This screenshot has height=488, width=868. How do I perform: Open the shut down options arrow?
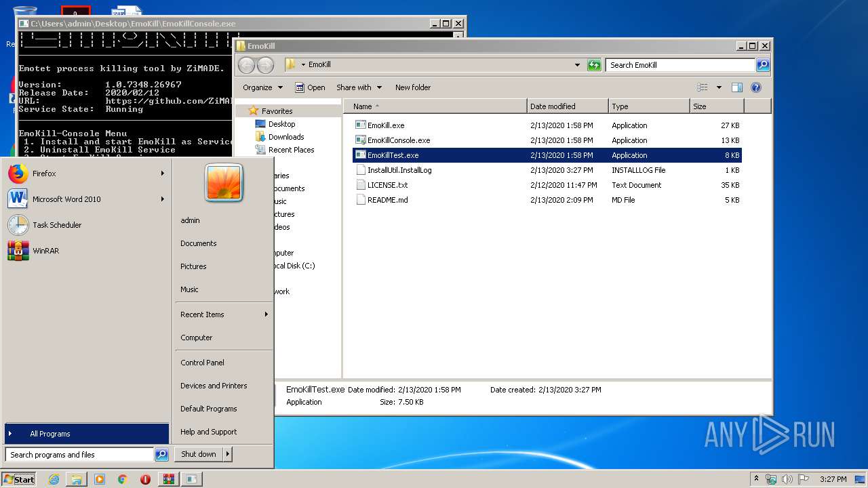point(228,454)
